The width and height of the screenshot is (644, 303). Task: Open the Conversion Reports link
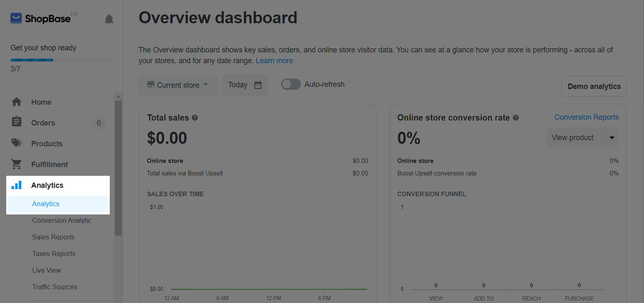[x=586, y=117]
